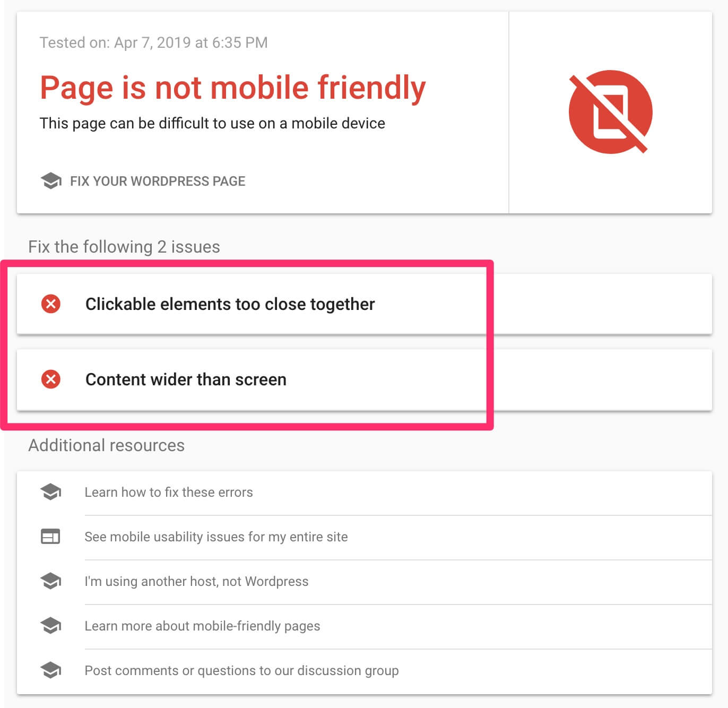Screen dimensions: 728x708
Task: Click graduation cap icon beside Post comments link
Action: 51,670
